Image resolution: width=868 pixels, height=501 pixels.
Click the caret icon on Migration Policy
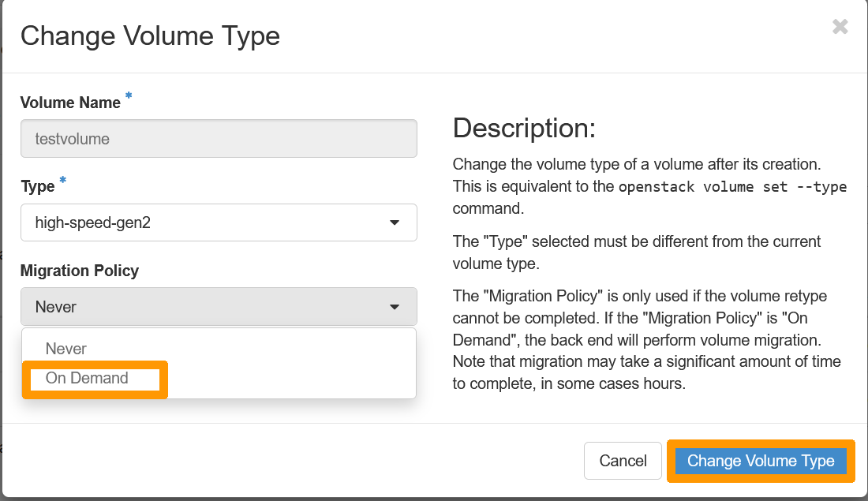[394, 306]
